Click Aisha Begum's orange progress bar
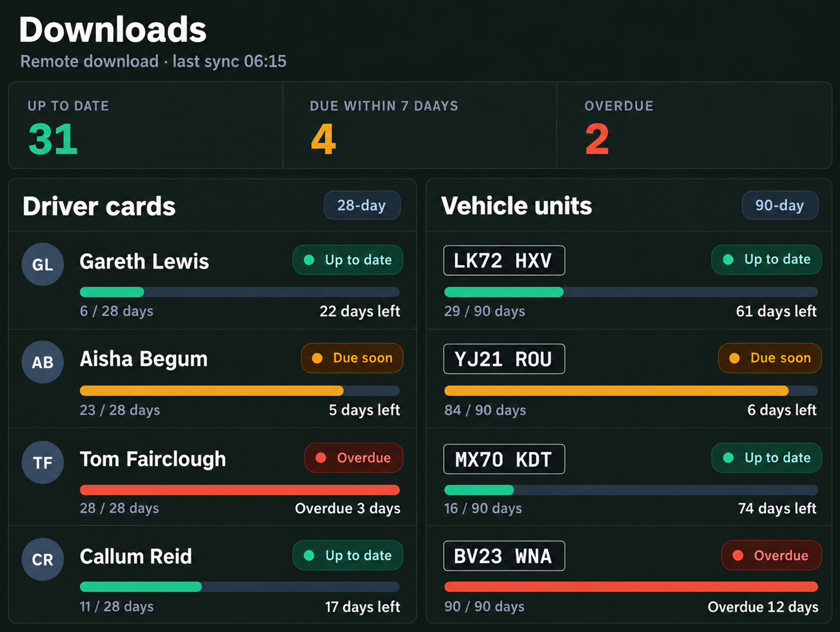Screen dimensions: 840x632 click(240, 390)
